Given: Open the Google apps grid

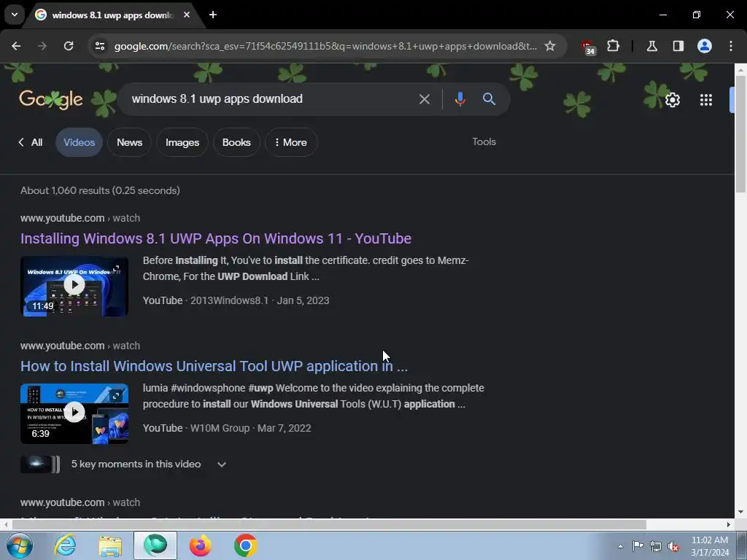Looking at the screenshot, I should [706, 100].
